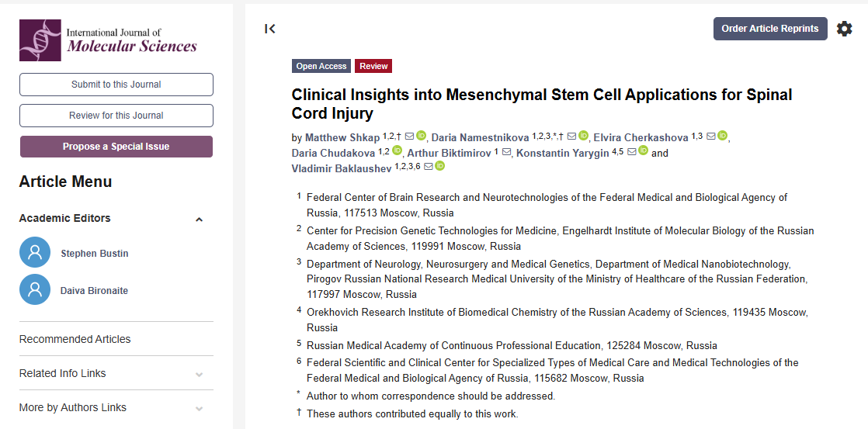Click Review for this Journal button
The height and width of the screenshot is (429, 868).
(116, 116)
